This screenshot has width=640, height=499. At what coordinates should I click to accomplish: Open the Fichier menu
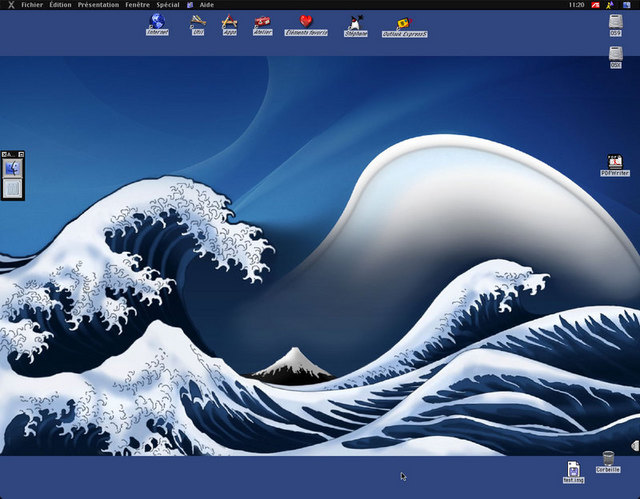[x=32, y=5]
